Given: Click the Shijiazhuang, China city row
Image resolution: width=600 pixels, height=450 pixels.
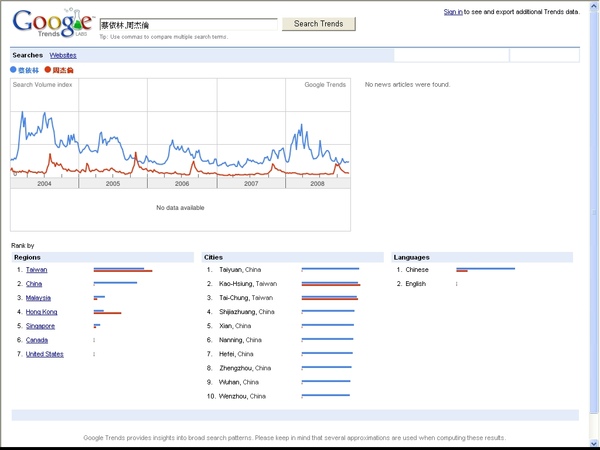Looking at the screenshot, I should click(x=283, y=312).
